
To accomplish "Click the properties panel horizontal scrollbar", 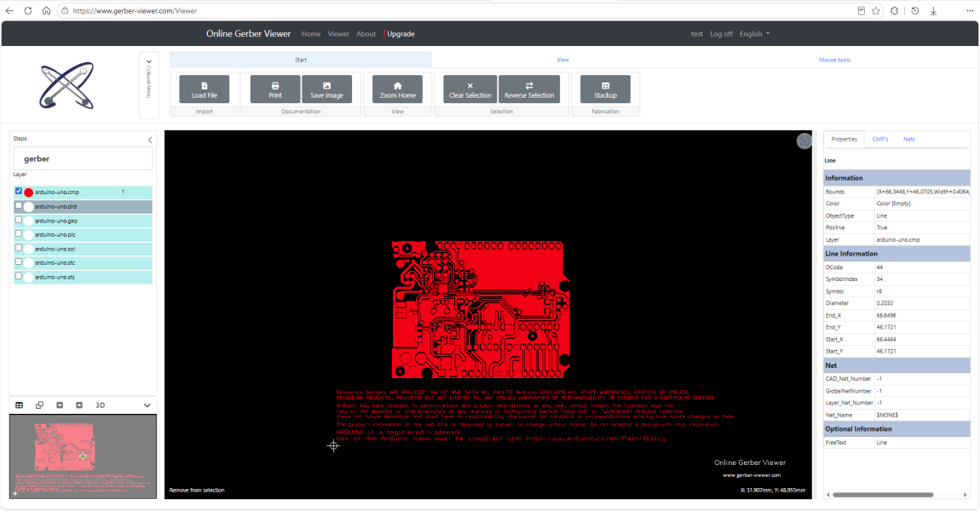I will (883, 495).
